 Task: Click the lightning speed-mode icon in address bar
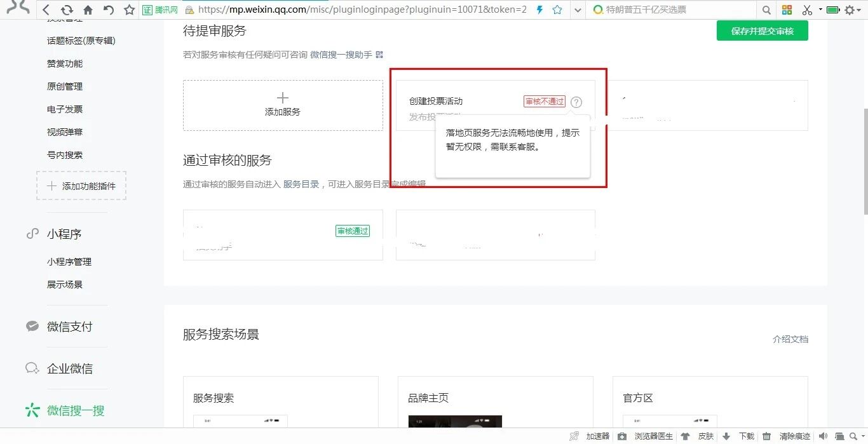pos(540,10)
